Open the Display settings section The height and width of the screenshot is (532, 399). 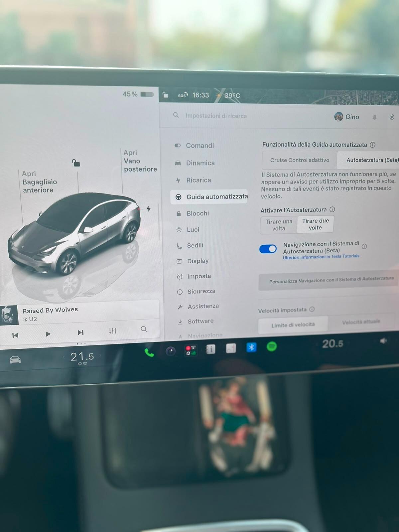[193, 261]
